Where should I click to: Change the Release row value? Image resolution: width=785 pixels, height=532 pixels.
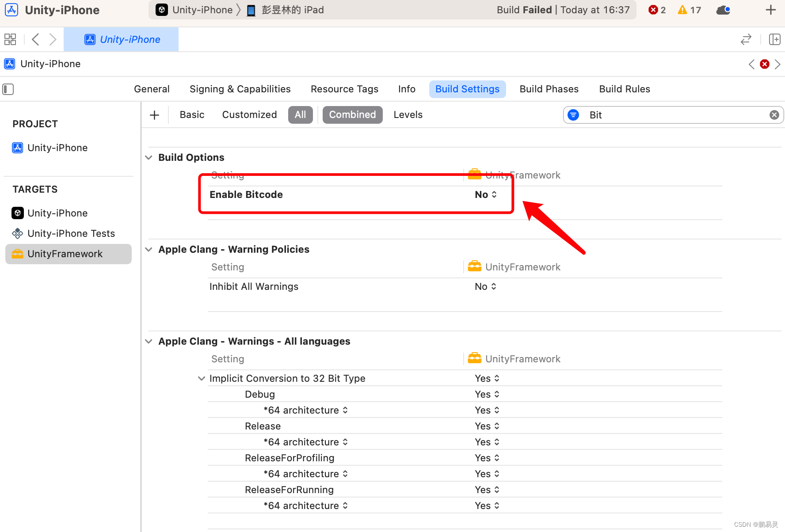tap(487, 426)
